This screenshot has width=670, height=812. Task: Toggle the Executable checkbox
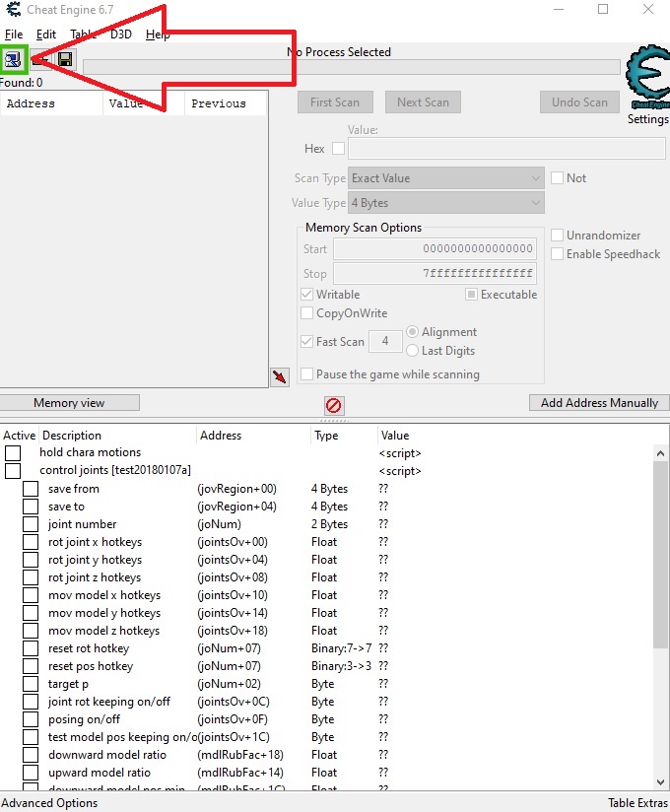471,294
